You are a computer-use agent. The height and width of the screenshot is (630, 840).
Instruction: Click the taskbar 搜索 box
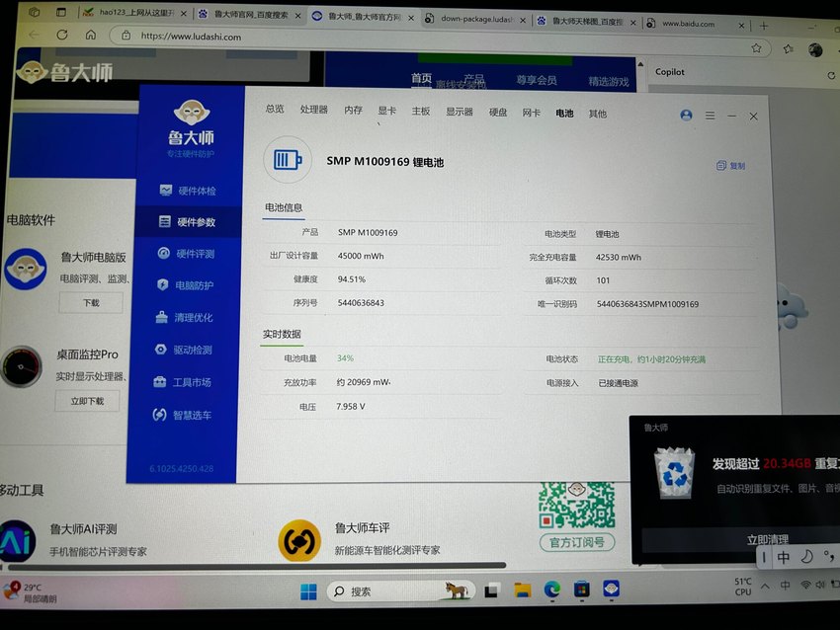400,591
